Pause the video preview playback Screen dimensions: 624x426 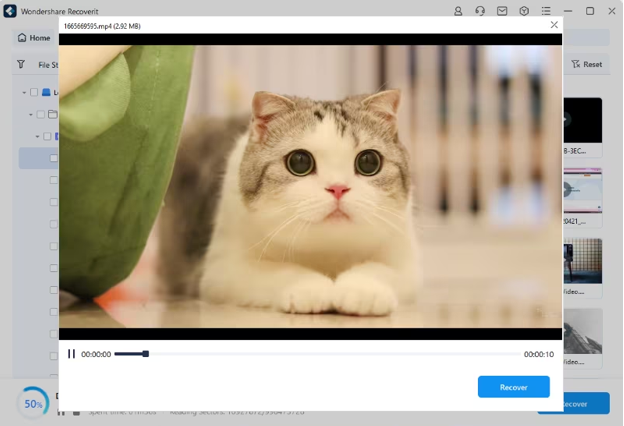[71, 354]
